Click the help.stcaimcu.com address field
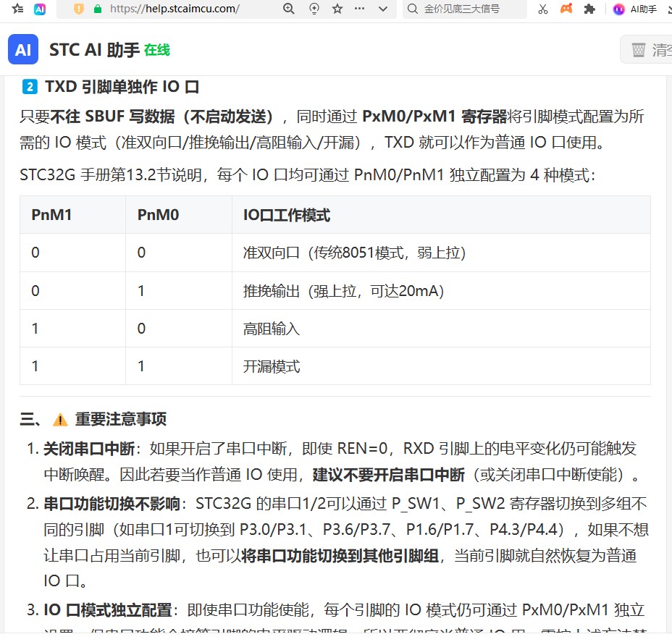 pyautogui.click(x=175, y=9)
